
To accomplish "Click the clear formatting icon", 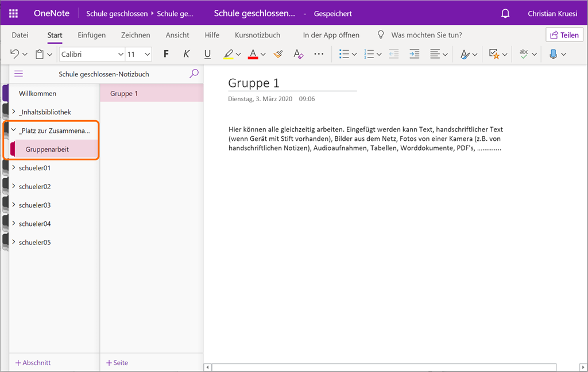I will 298,54.
